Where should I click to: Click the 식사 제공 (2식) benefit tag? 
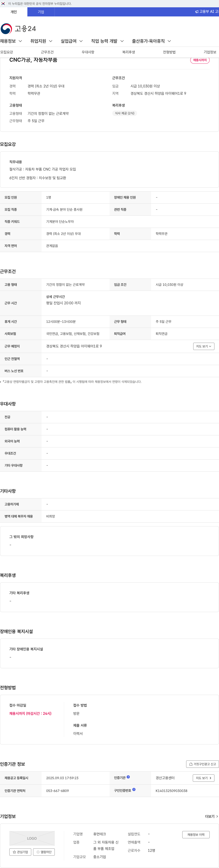[x=125, y=113]
